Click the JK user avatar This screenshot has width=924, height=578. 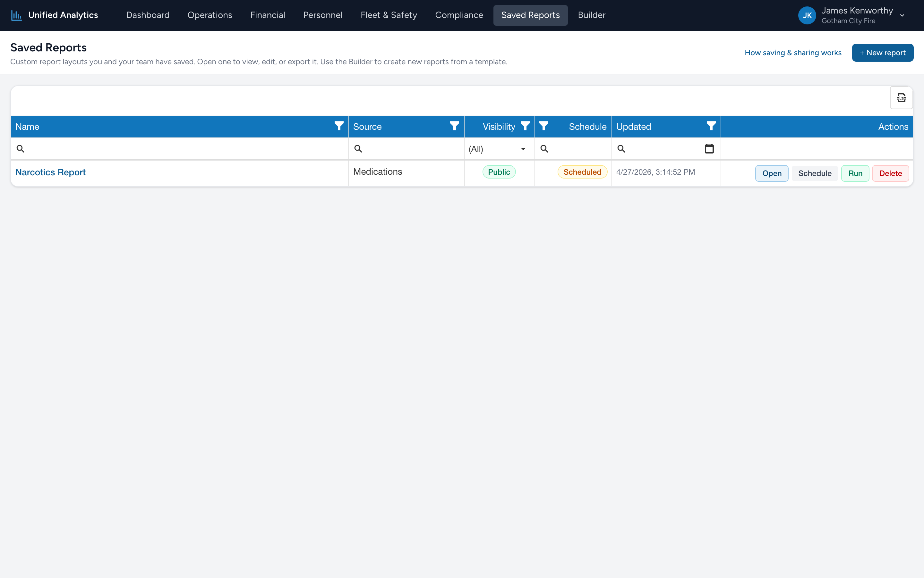807,15
